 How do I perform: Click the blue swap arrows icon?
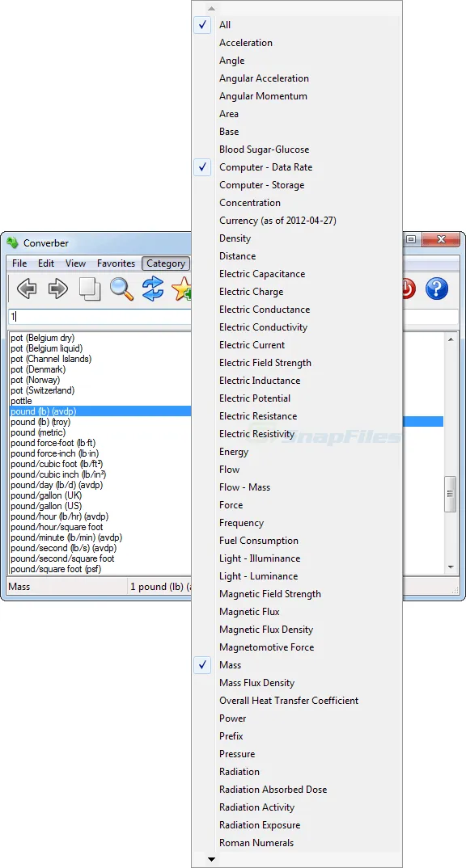tap(153, 289)
